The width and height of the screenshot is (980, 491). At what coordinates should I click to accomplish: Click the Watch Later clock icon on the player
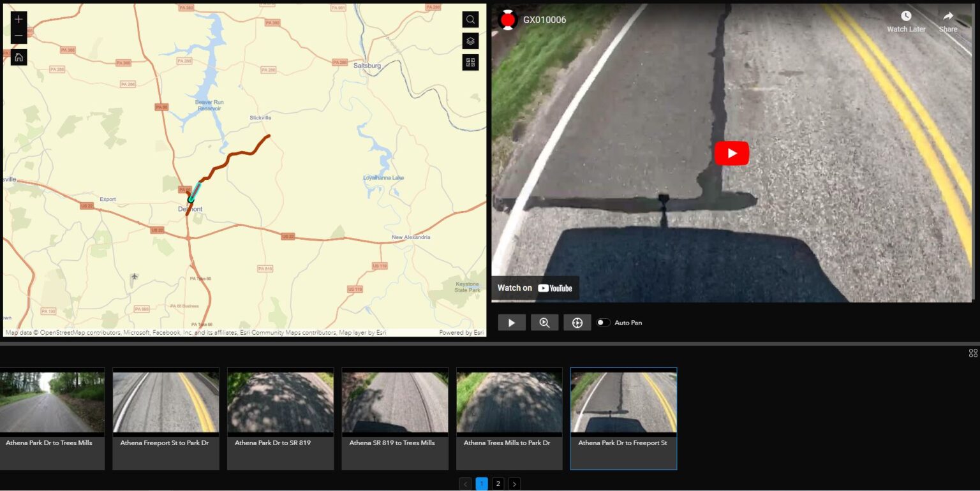(905, 15)
